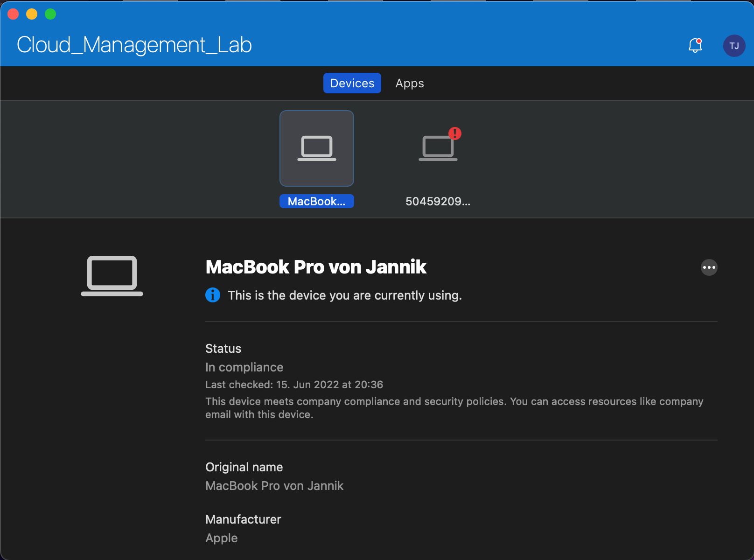The width and height of the screenshot is (754, 560).
Task: Click the Cloud_Management_Lab title
Action: pos(134,45)
